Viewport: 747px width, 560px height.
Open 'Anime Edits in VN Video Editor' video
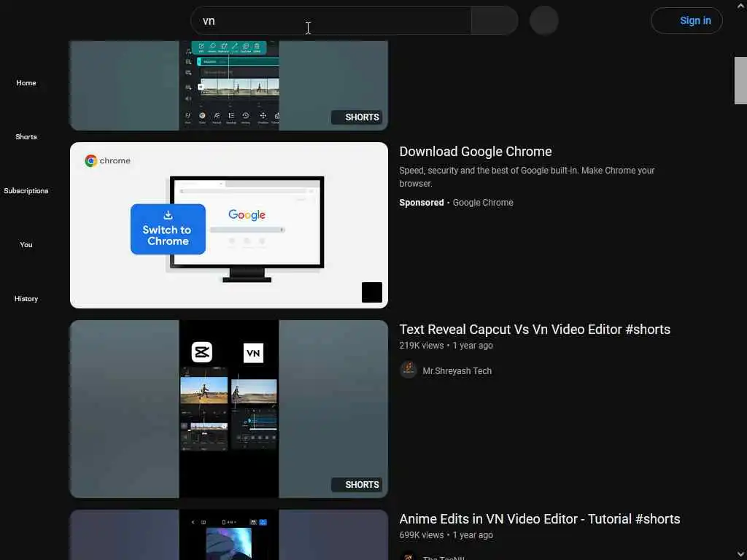540,519
